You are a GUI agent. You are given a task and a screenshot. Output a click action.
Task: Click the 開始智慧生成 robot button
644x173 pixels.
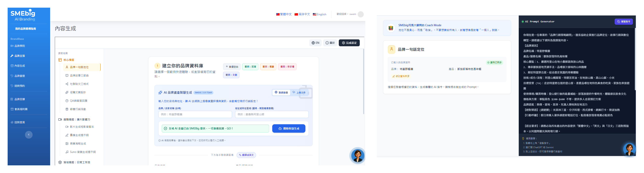point(289,129)
